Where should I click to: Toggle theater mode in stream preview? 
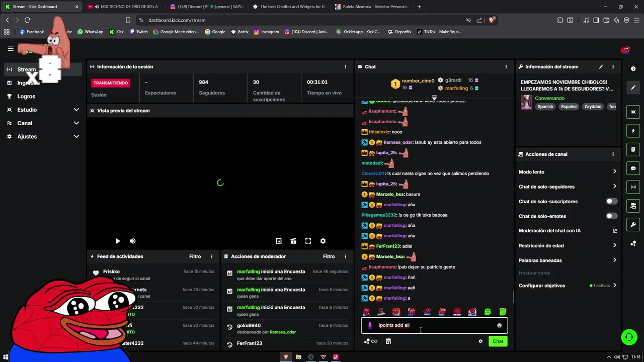(x=293, y=241)
